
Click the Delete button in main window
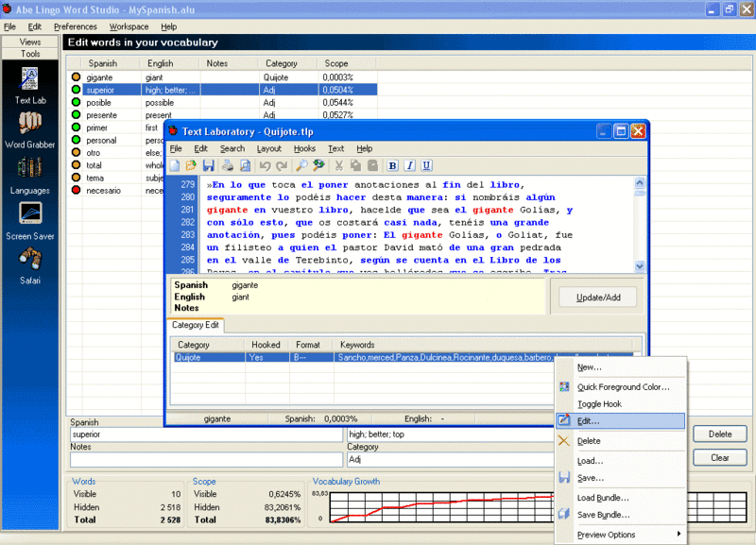coord(720,434)
